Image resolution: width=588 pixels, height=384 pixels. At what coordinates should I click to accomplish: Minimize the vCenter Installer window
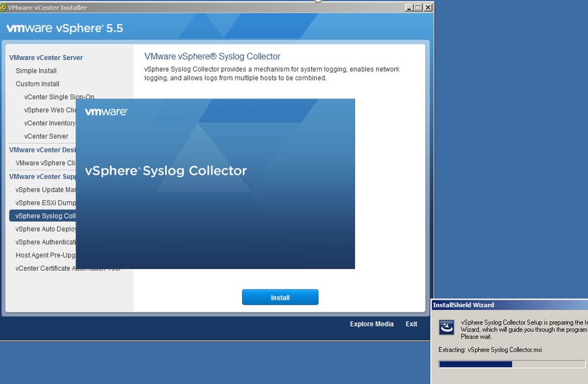click(x=409, y=8)
